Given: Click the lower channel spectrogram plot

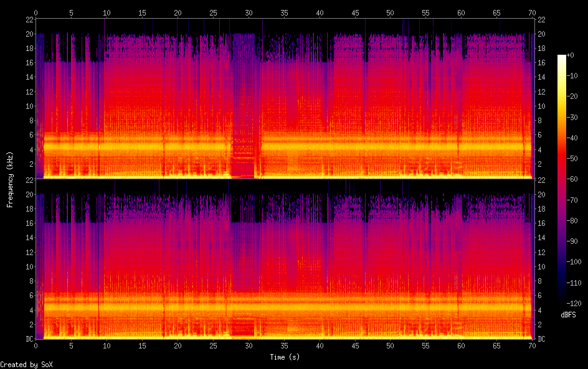Looking at the screenshot, I should (x=285, y=259).
